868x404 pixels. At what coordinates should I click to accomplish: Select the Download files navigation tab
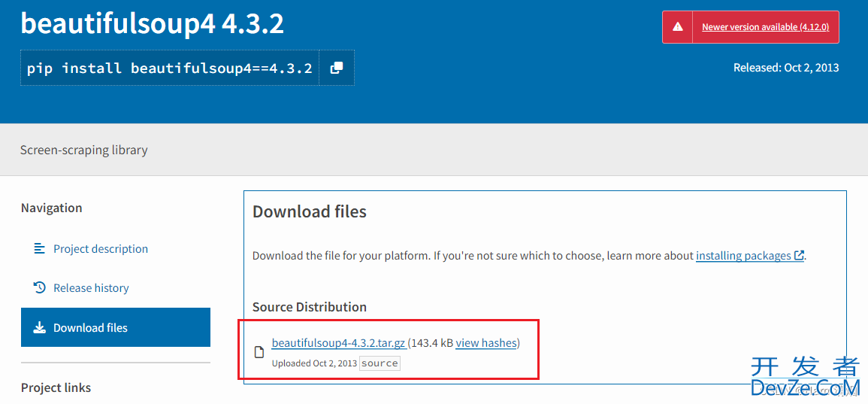pos(116,327)
